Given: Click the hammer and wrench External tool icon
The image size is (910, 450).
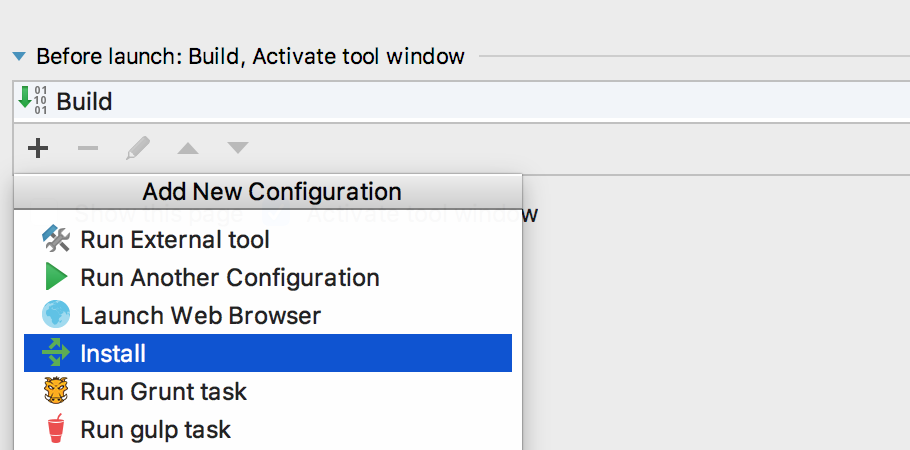Looking at the screenshot, I should pyautogui.click(x=56, y=239).
